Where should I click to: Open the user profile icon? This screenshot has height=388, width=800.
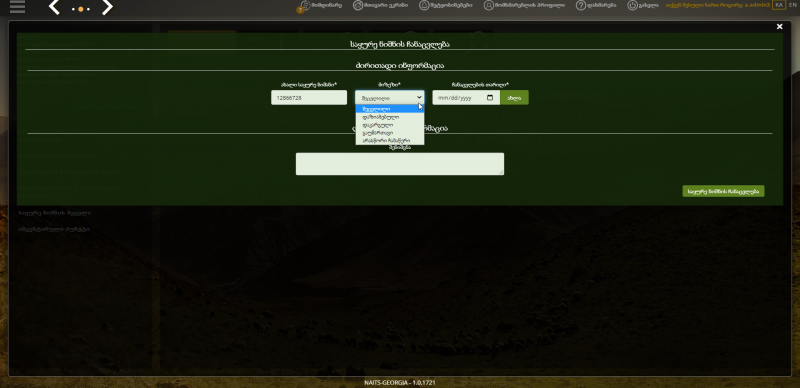(489, 5)
